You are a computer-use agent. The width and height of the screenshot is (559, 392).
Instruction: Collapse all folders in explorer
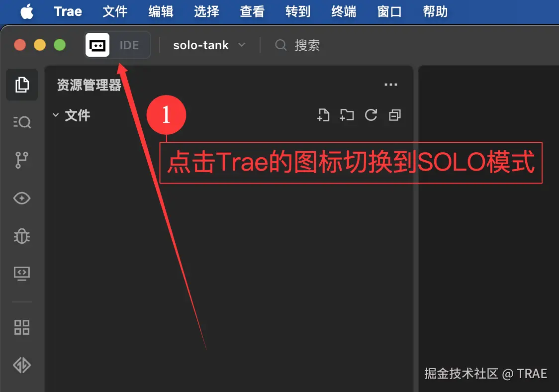pyautogui.click(x=395, y=115)
